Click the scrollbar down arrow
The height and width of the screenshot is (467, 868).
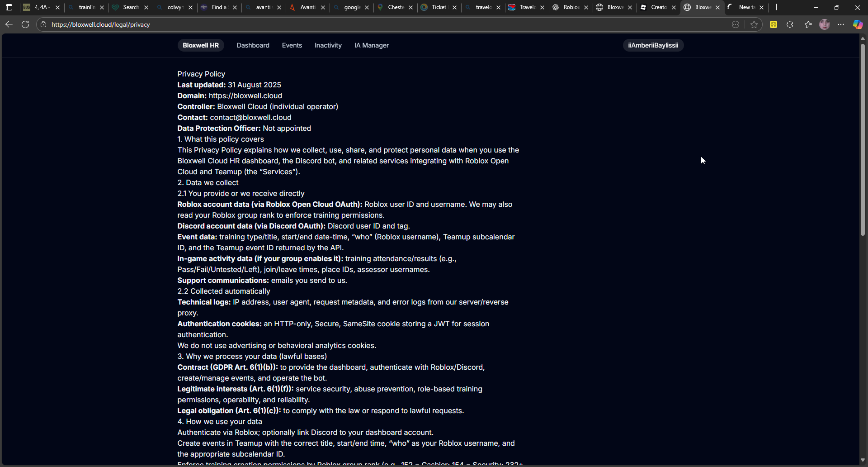863,460
